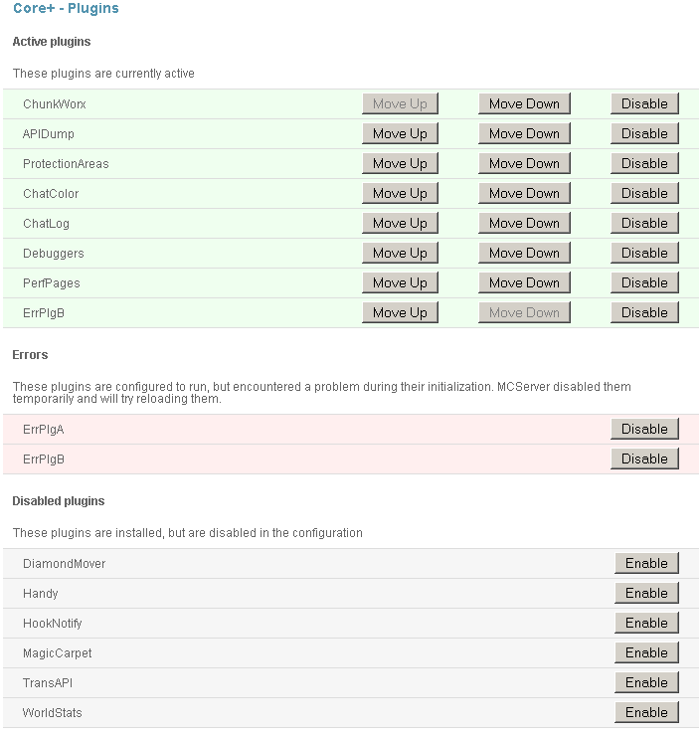Screen dimensions: 700x735
Task: Move ProtectionAreas plugin down
Action: click(524, 163)
